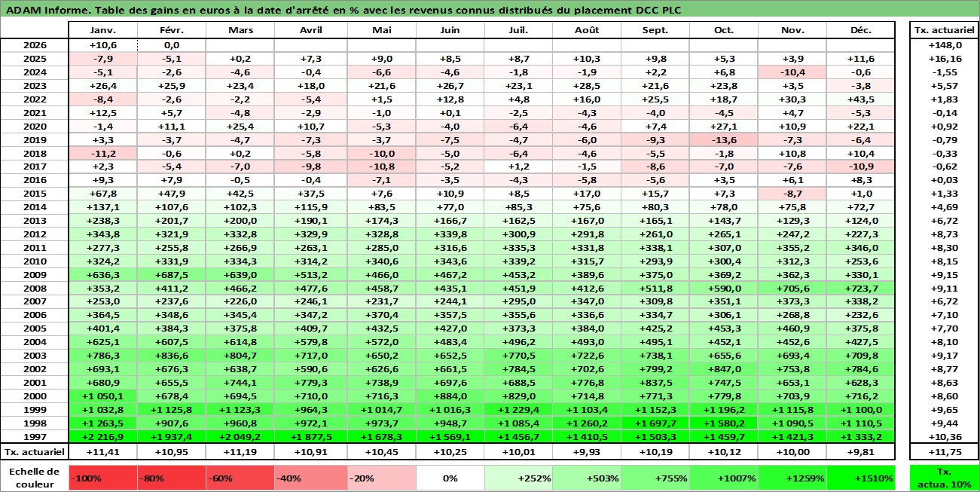
Task: Select the Oct. column header
Action: pyautogui.click(x=724, y=30)
